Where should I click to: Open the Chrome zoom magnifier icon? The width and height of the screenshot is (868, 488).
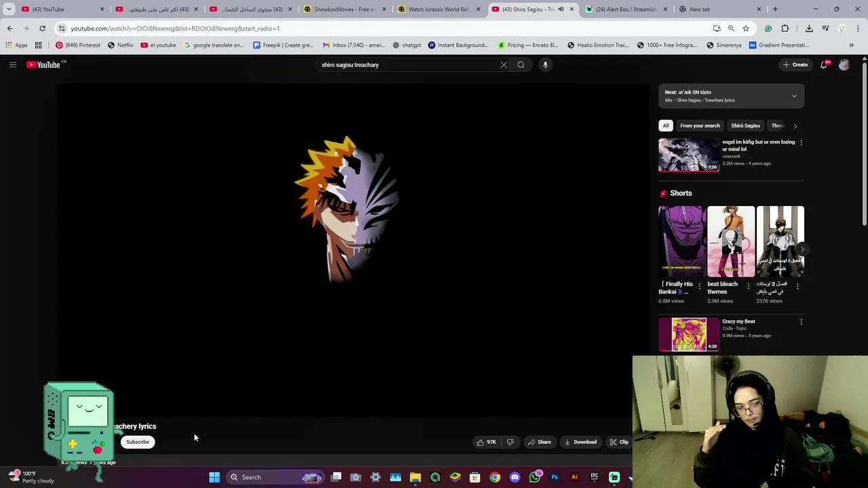(731, 28)
